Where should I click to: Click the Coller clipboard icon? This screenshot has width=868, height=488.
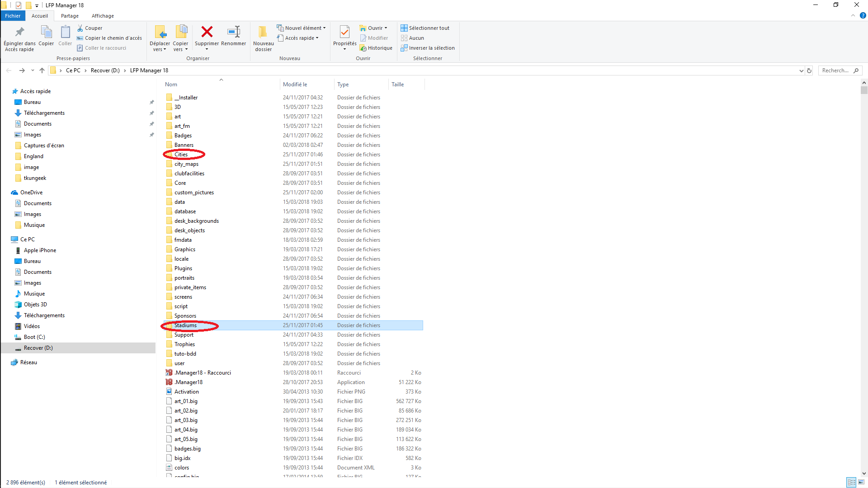tap(65, 32)
